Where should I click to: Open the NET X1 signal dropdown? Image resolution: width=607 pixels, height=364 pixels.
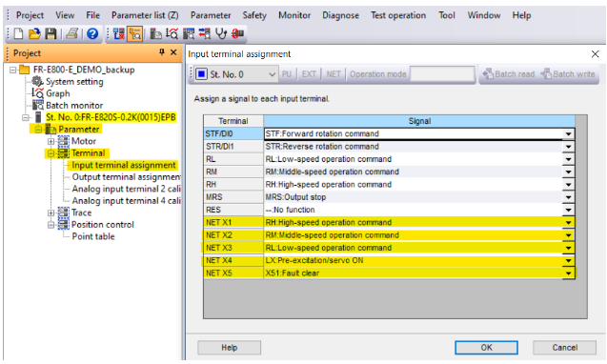coord(568,223)
